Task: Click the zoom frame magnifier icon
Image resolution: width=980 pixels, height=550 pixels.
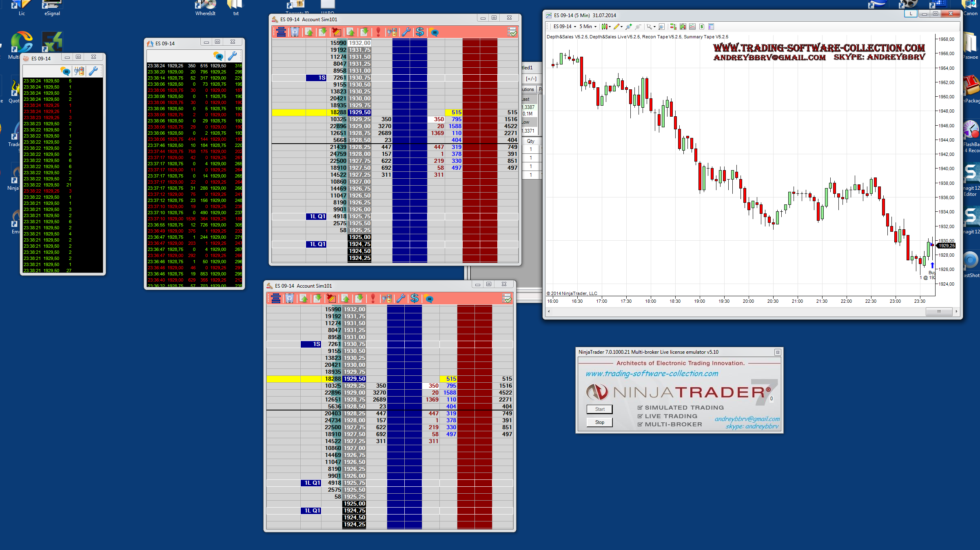Action: (x=661, y=27)
